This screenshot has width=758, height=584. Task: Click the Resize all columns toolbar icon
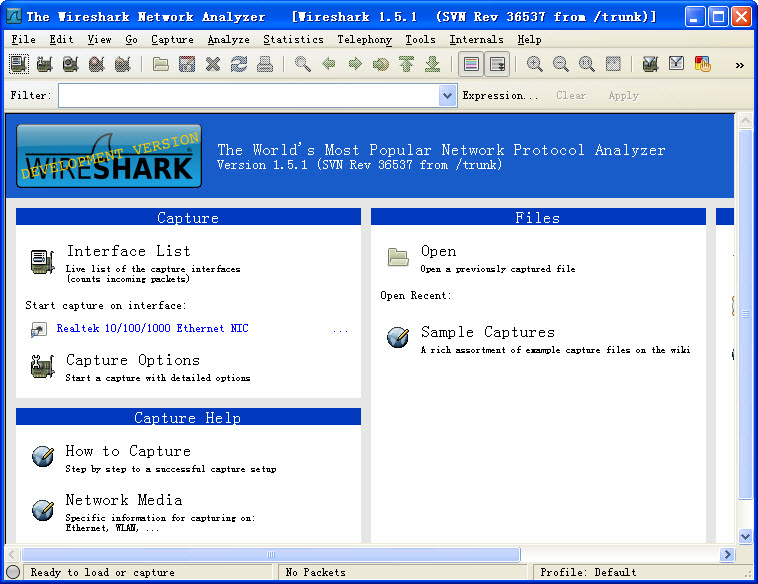pos(613,64)
